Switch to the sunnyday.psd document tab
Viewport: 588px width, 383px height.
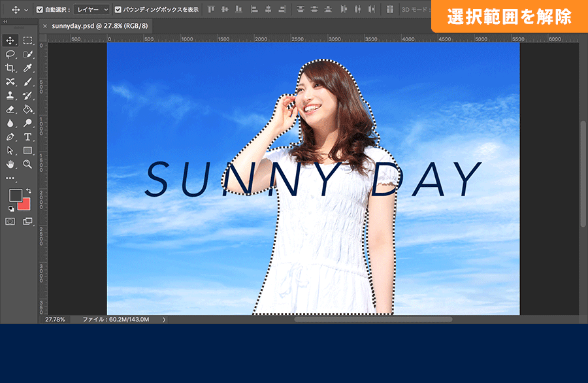point(100,26)
